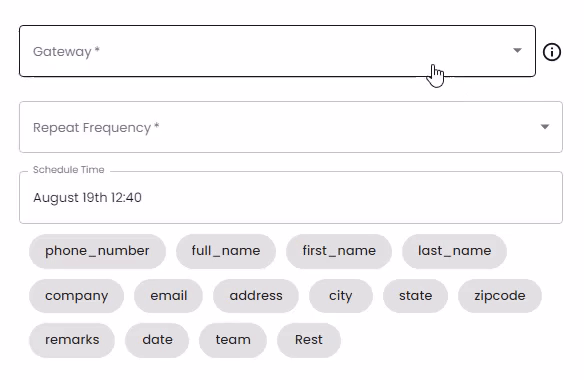Pick the address chip
This screenshot has width=584, height=380.
(x=256, y=296)
